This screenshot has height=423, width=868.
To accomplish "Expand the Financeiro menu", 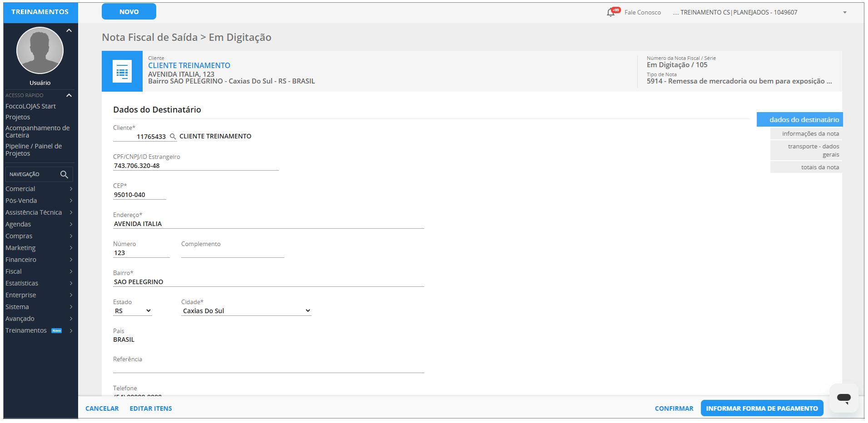I will [x=39, y=260].
